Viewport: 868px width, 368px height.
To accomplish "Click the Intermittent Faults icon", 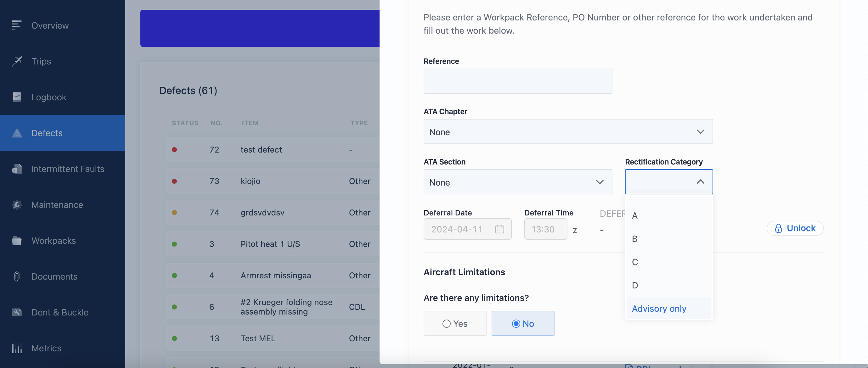I will point(16,169).
